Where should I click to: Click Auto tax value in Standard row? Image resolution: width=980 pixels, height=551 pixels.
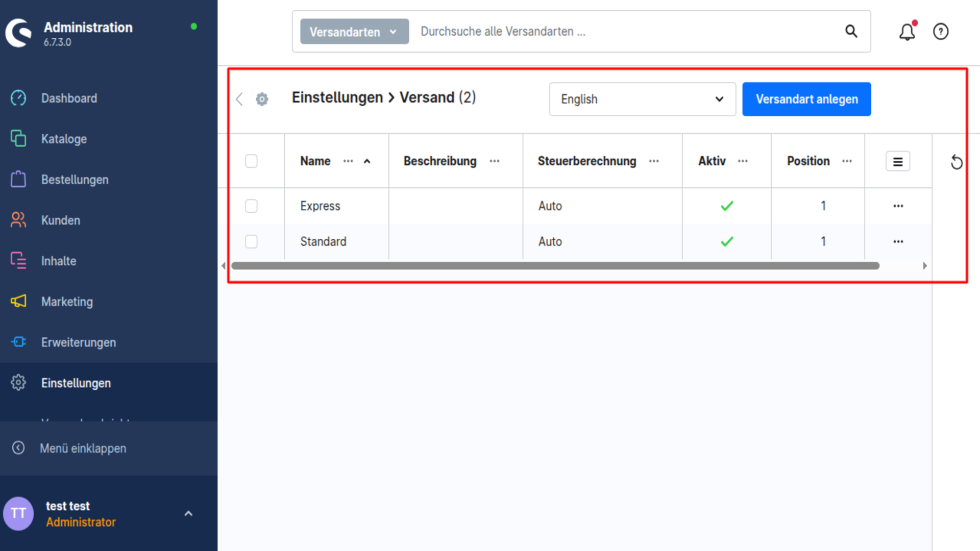point(550,241)
